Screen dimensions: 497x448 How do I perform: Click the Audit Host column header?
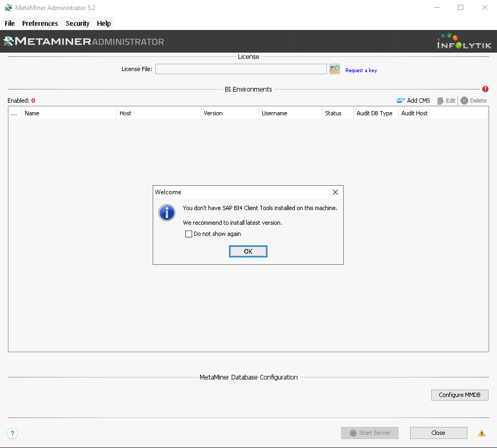point(443,113)
